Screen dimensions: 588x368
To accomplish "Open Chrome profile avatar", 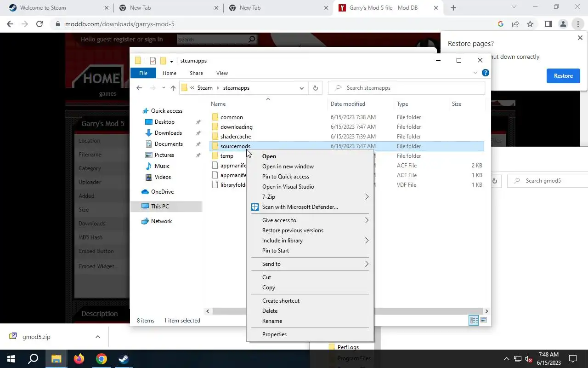I will [x=563, y=24].
